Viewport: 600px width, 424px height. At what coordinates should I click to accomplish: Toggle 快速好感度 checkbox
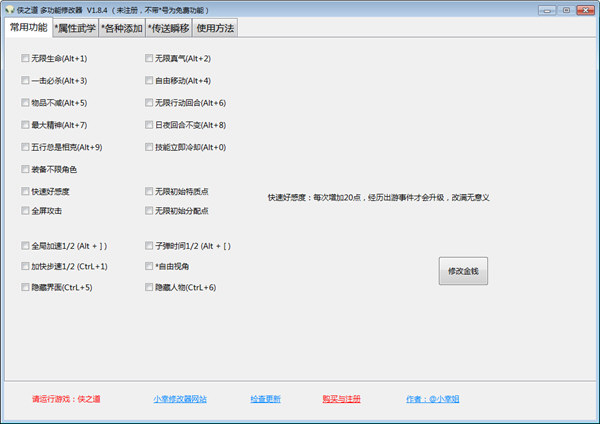[25, 191]
